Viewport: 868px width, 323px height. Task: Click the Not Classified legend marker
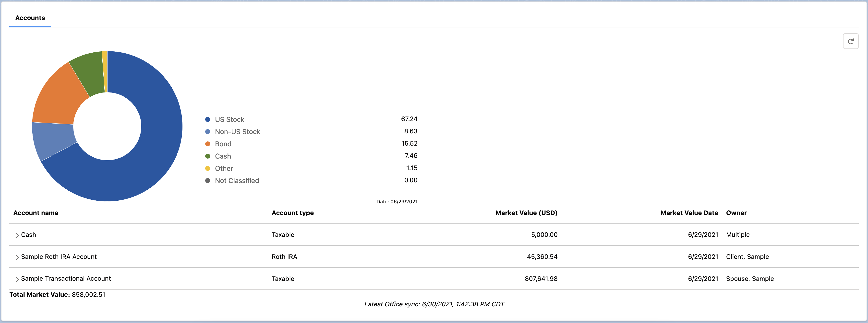[x=207, y=181]
